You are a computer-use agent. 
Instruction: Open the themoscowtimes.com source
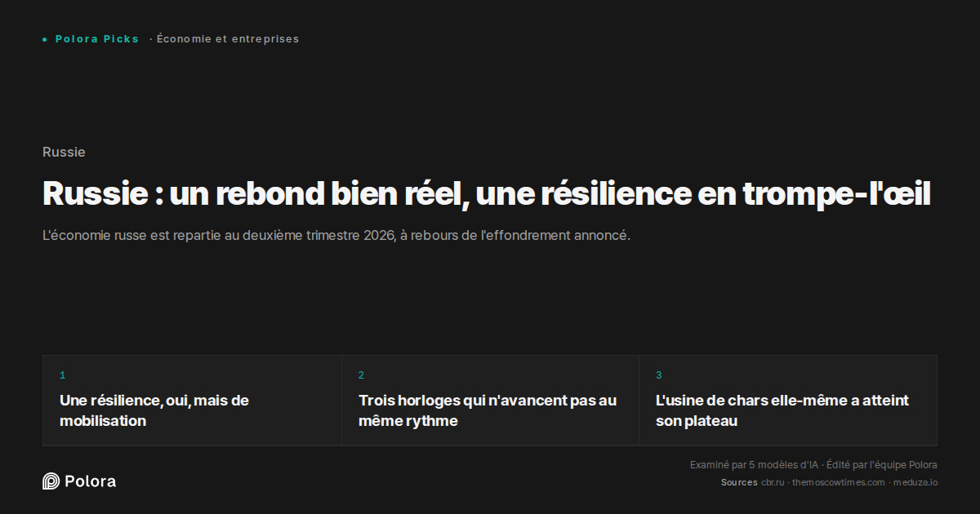click(839, 482)
